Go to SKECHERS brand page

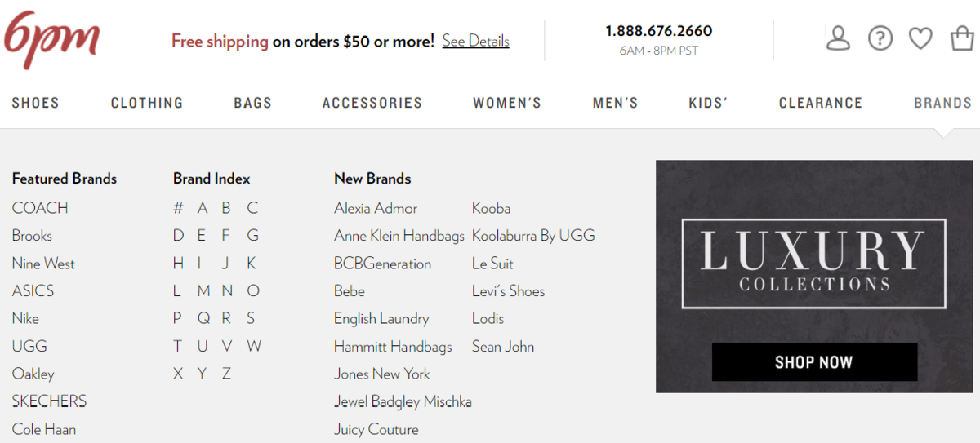click(x=49, y=401)
